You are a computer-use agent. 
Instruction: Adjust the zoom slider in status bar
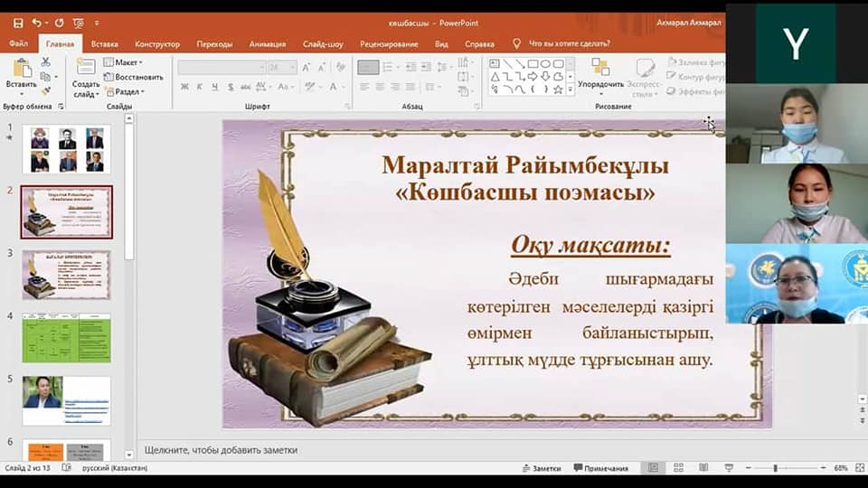click(776, 468)
